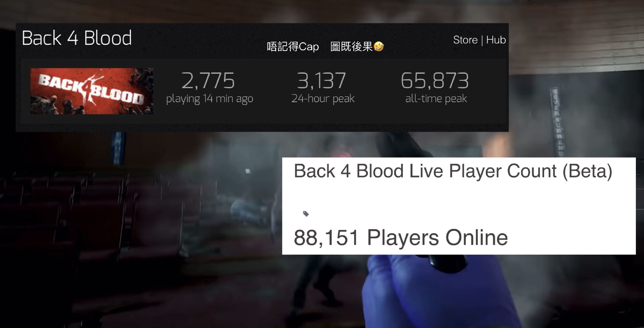Click the Back 4 Blood game banner thumbnail
Image resolution: width=644 pixels, height=328 pixels.
(92, 91)
